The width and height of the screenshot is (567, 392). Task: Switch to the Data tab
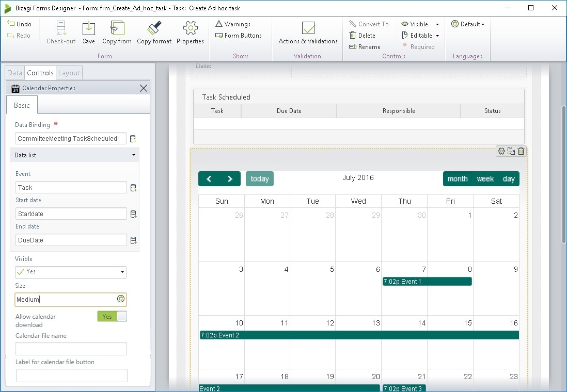point(14,72)
